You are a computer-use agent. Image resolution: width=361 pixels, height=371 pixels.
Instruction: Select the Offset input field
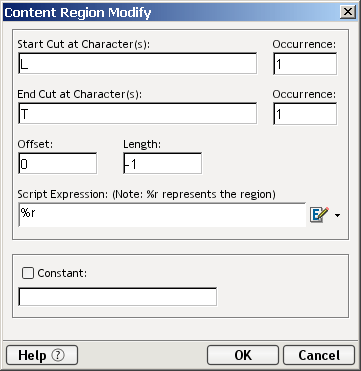[57, 163]
